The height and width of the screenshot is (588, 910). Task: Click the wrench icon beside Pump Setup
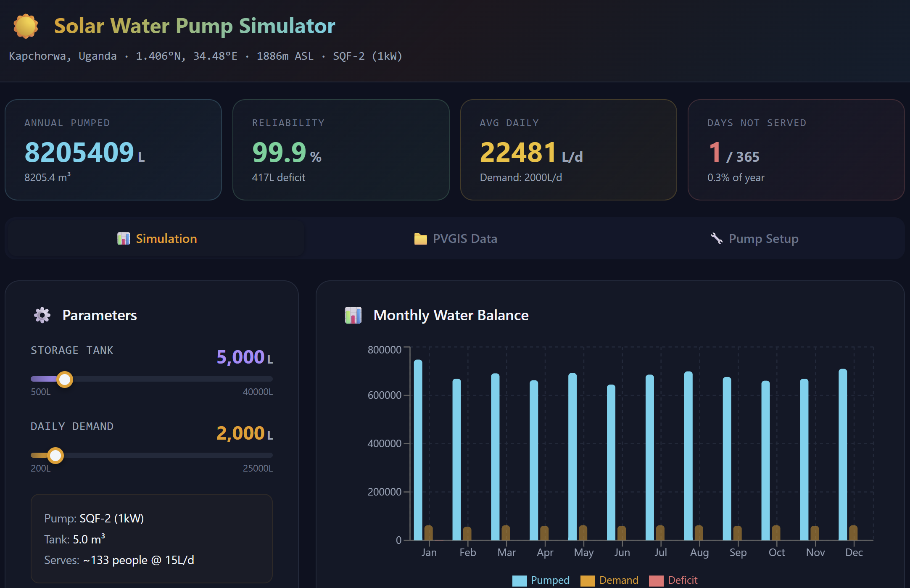(717, 238)
